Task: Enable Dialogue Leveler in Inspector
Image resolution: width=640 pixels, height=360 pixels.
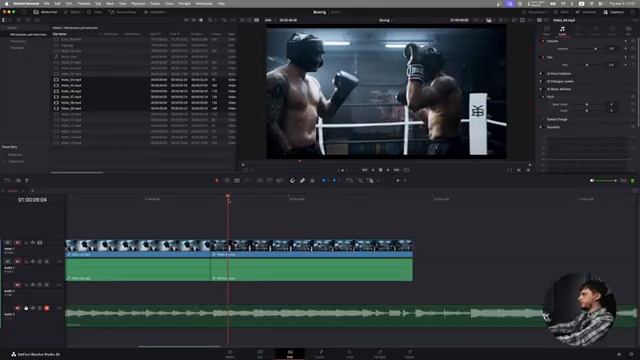Action: (x=542, y=81)
